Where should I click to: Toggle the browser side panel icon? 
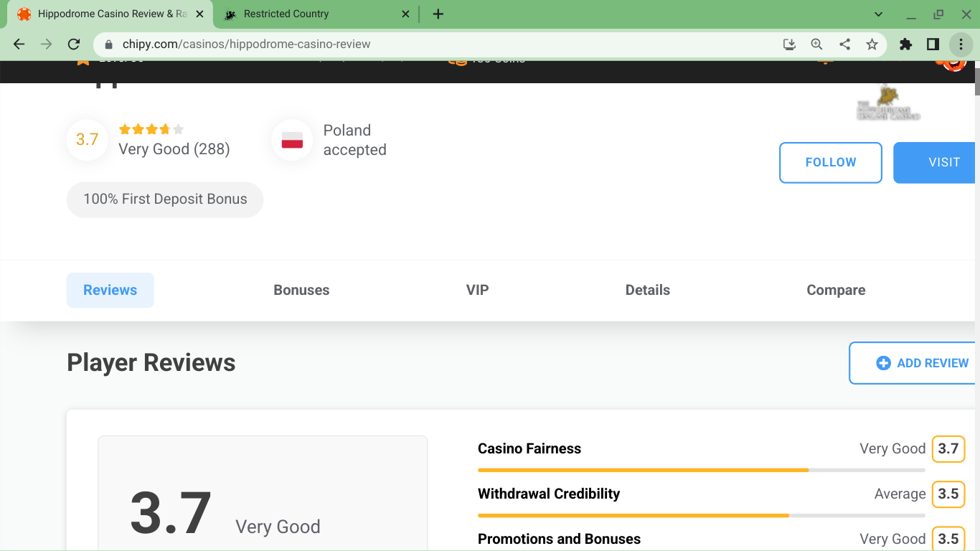pyautogui.click(x=933, y=44)
